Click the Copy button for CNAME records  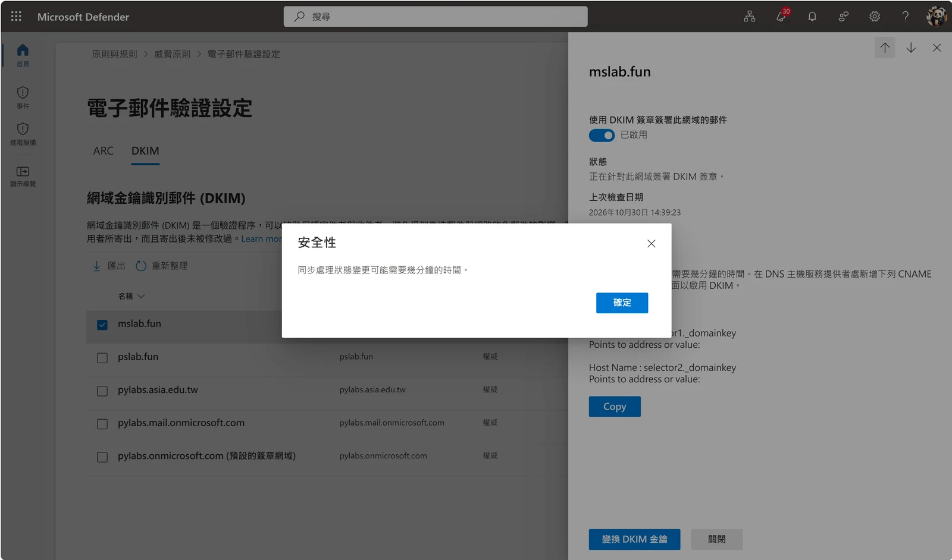(x=615, y=407)
